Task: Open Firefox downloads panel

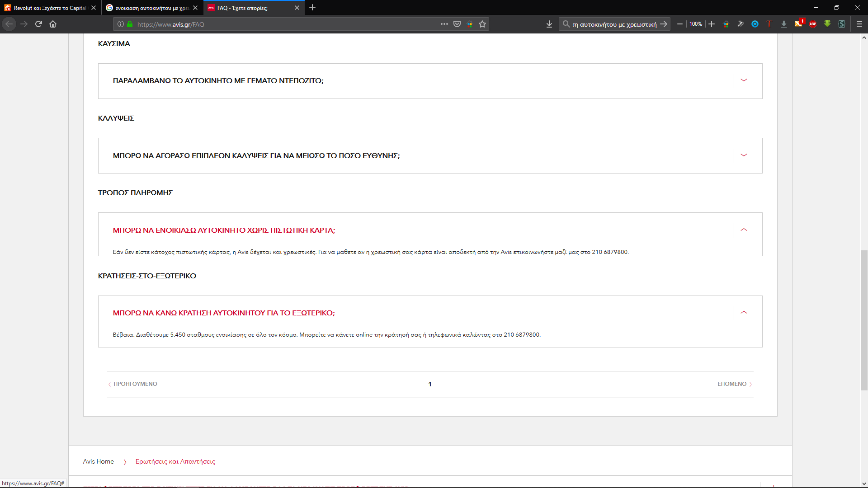Action: 549,24
